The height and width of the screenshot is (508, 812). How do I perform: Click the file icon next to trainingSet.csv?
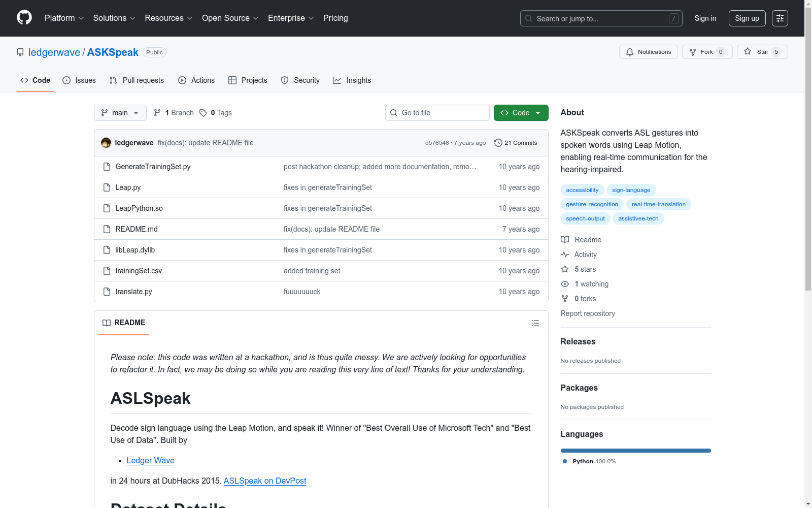pyautogui.click(x=107, y=271)
